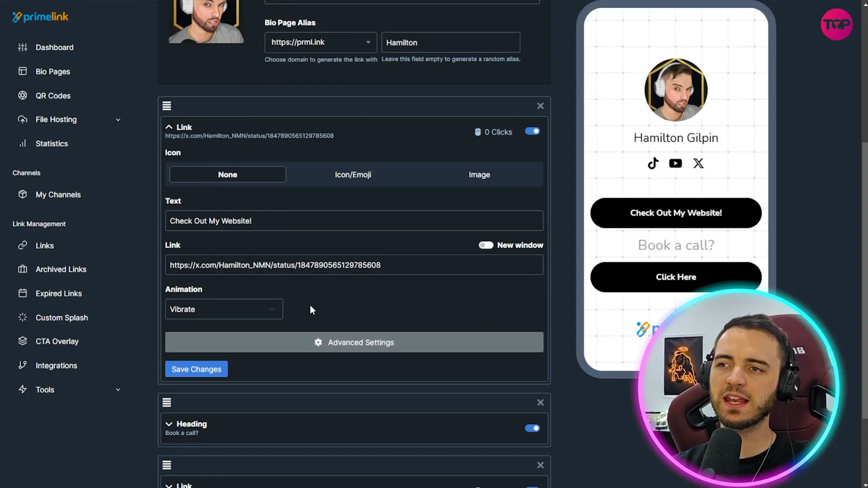Click the profile avatar thumbnail in editor
The height and width of the screenshot is (488, 868).
(x=206, y=22)
